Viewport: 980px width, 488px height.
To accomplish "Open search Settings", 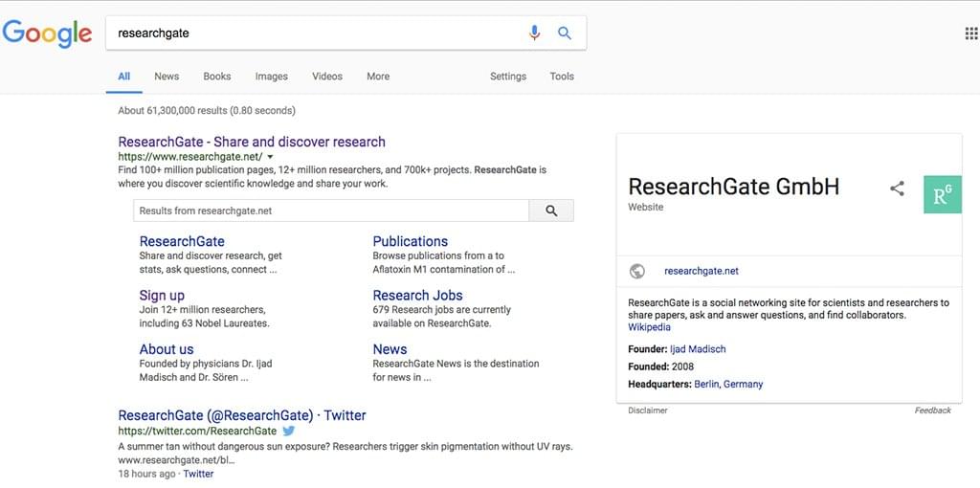I will click(507, 77).
